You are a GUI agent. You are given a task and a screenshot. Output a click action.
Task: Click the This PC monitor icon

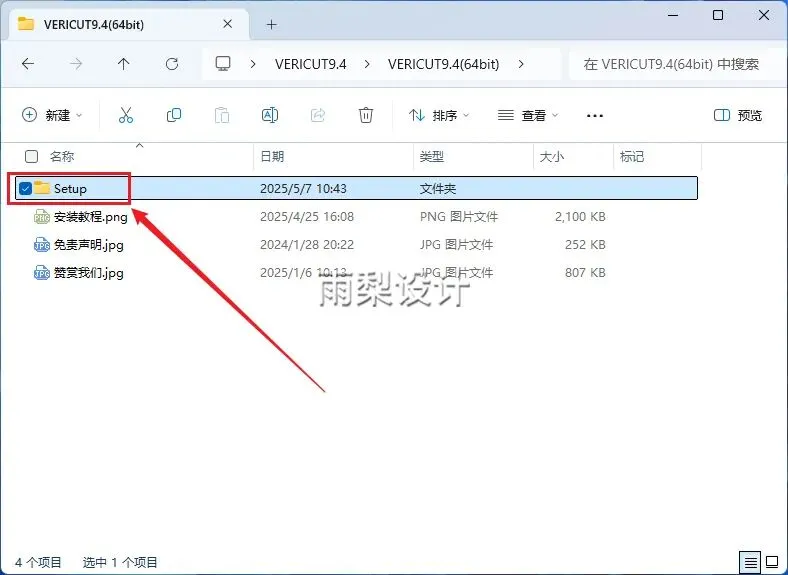[223, 64]
